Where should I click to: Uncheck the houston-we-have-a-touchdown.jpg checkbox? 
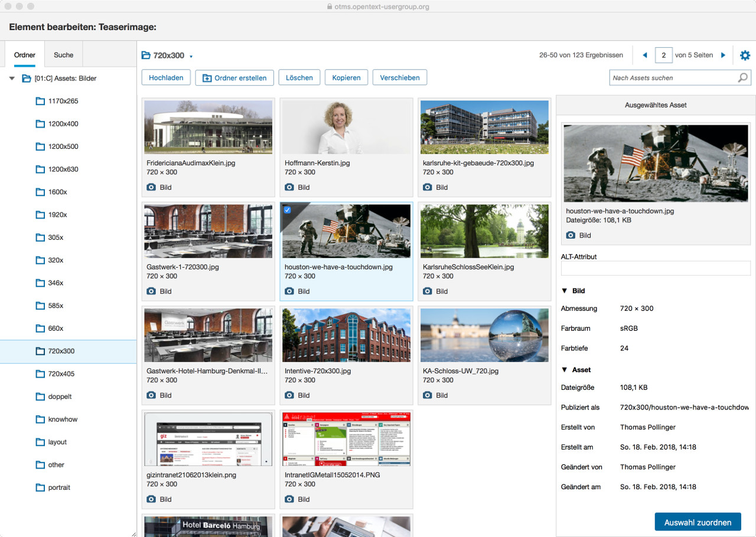[287, 210]
